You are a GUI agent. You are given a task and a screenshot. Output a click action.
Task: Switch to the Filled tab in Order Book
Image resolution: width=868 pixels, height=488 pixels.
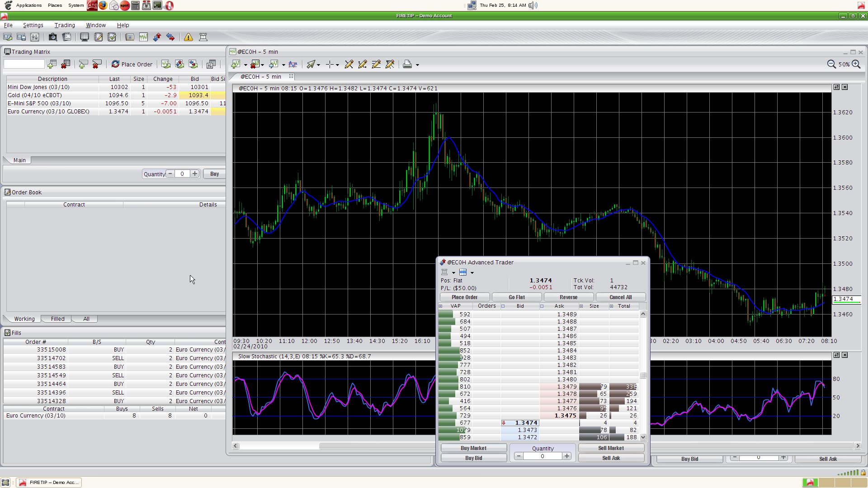point(57,319)
